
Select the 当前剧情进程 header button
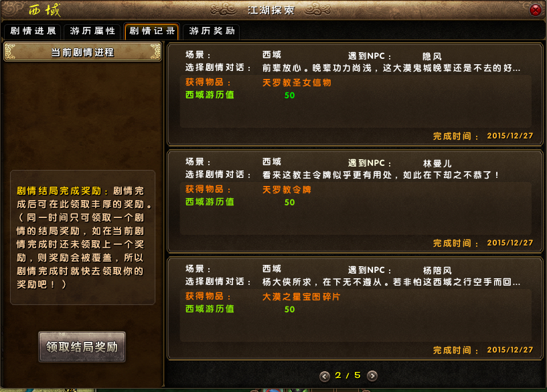pos(82,52)
